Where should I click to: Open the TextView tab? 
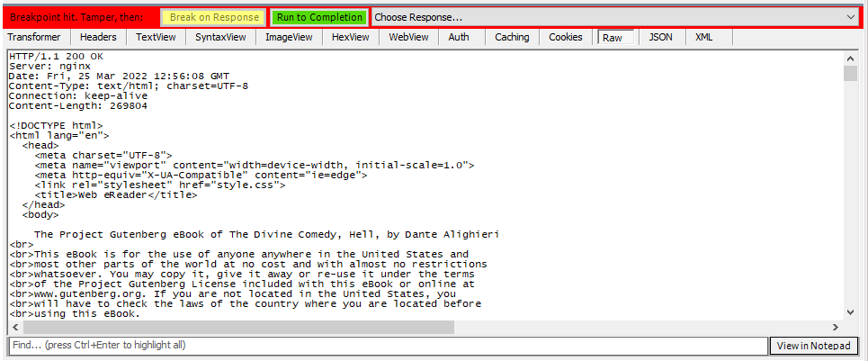(157, 37)
